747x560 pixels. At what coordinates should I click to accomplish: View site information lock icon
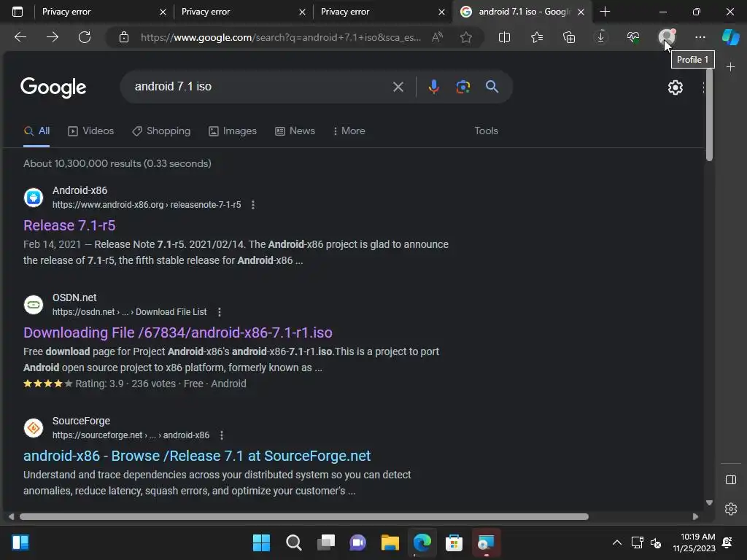[124, 37]
